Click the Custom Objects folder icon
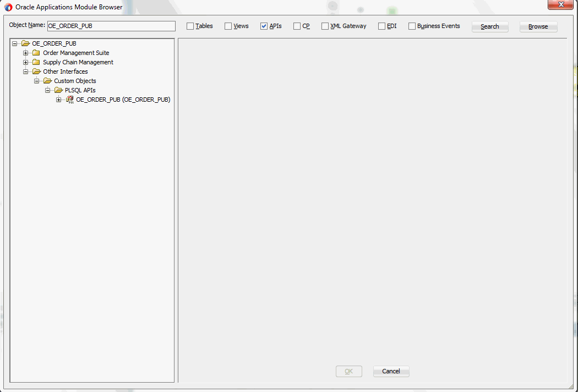Viewport: 578px width, 392px height. pyautogui.click(x=47, y=81)
